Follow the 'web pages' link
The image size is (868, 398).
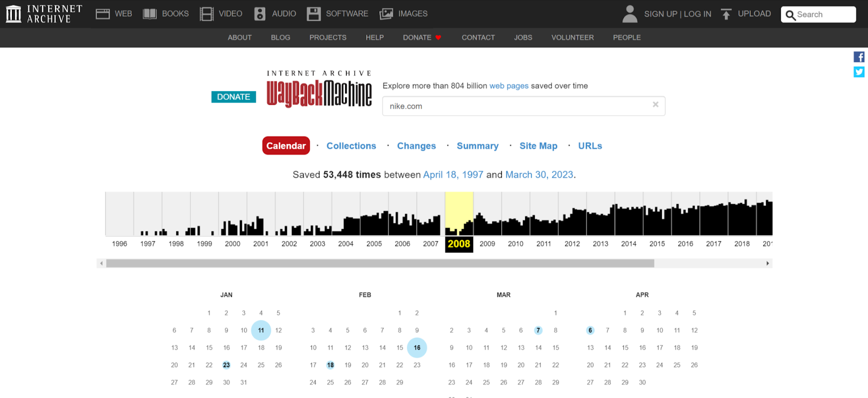click(509, 86)
